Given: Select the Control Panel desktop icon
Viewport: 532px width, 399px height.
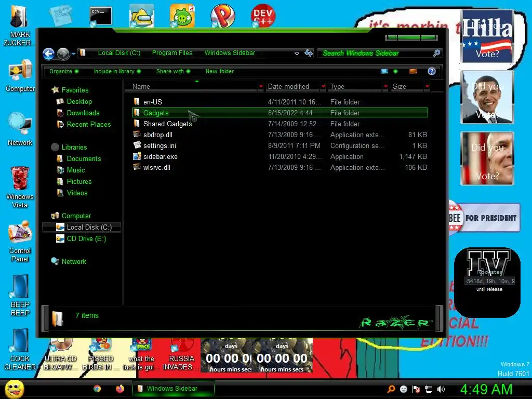Looking at the screenshot, I should tap(20, 242).
